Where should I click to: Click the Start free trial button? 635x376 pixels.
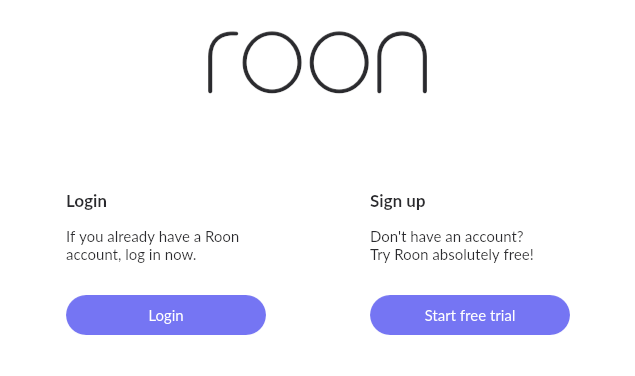pos(470,315)
